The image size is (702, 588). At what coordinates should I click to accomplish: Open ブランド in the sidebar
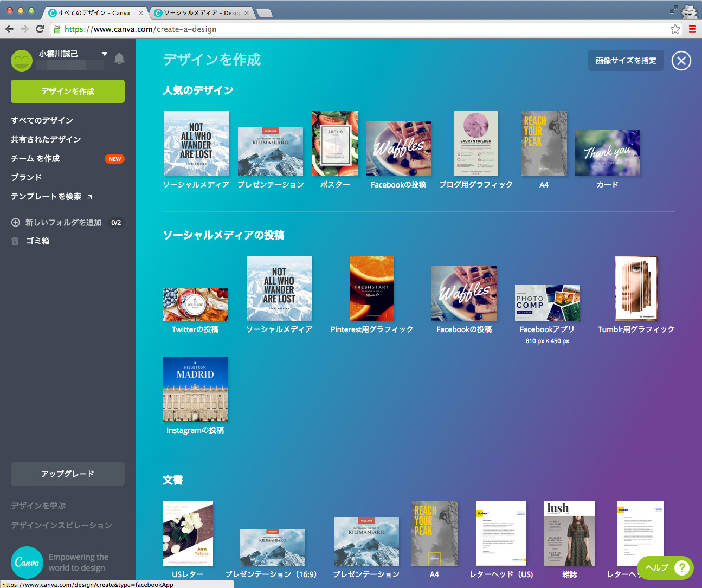click(26, 177)
